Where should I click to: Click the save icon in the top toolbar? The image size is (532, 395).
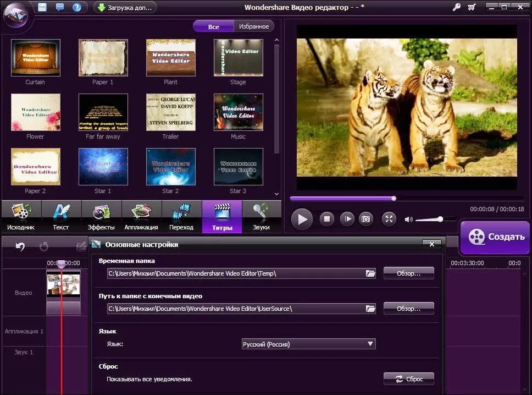tap(42, 7)
